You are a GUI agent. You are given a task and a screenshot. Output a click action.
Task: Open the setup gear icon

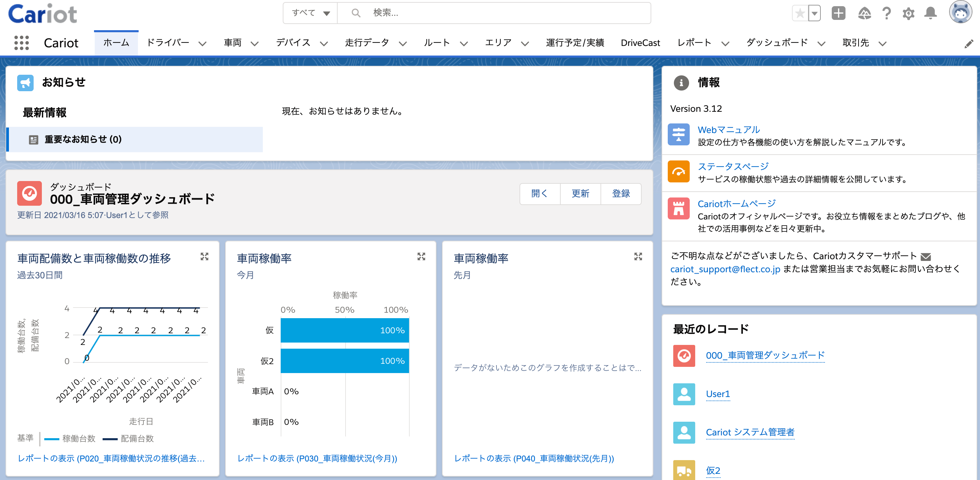pyautogui.click(x=909, y=14)
